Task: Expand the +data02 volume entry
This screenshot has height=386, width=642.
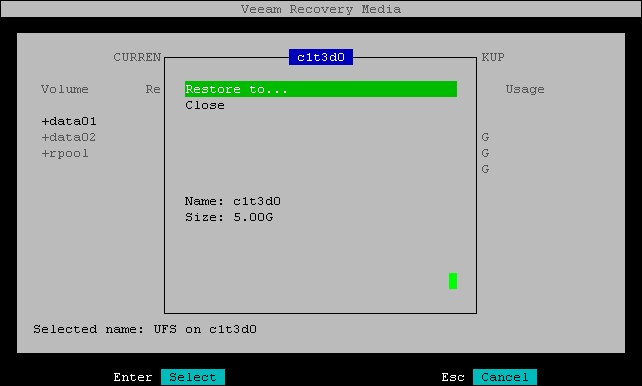Action: 69,137
